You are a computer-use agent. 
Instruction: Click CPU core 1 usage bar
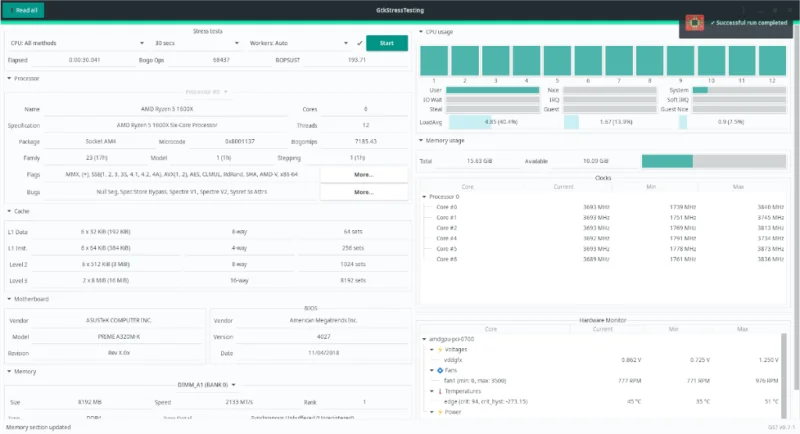[x=434, y=61]
